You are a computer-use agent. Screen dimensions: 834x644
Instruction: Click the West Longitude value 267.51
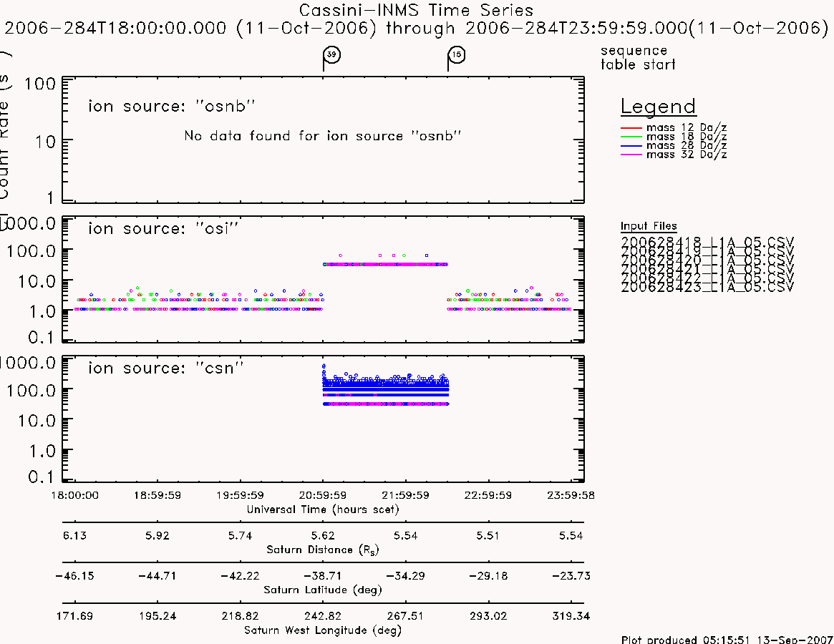pos(405,616)
